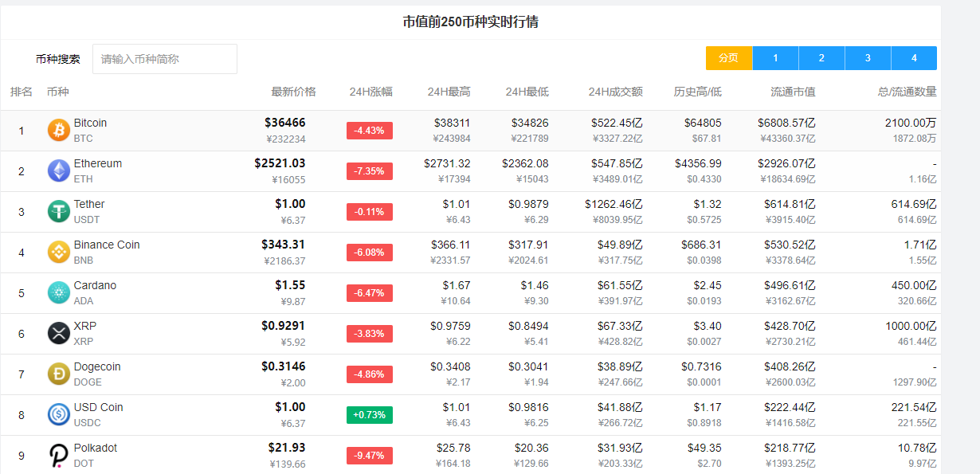Go to page 4 of results
This screenshot has width=980, height=474.
point(914,58)
